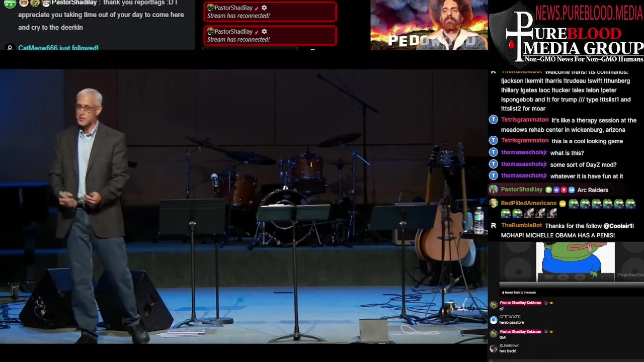Image resolution: width=644 pixels, height=362 pixels.
Task: Open RedPilledAmericans username in chat
Action: (529, 203)
